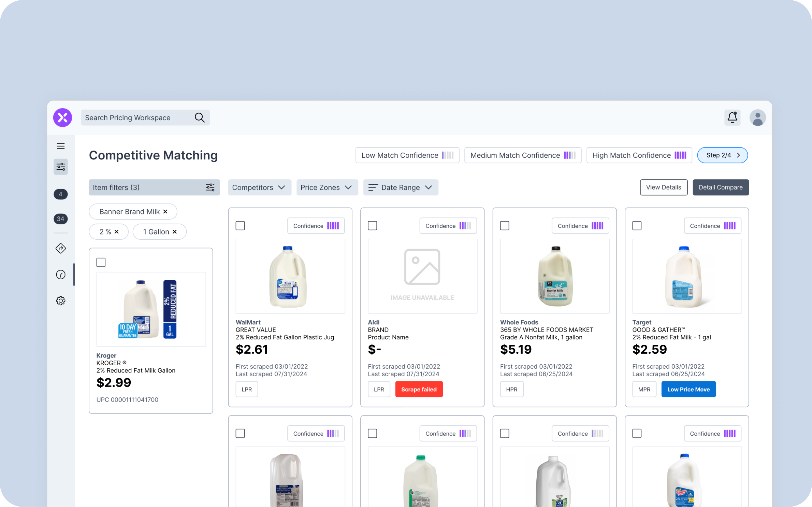Open the diamond arrow sidebar icon
This screenshot has height=507, width=812.
pyautogui.click(x=61, y=248)
